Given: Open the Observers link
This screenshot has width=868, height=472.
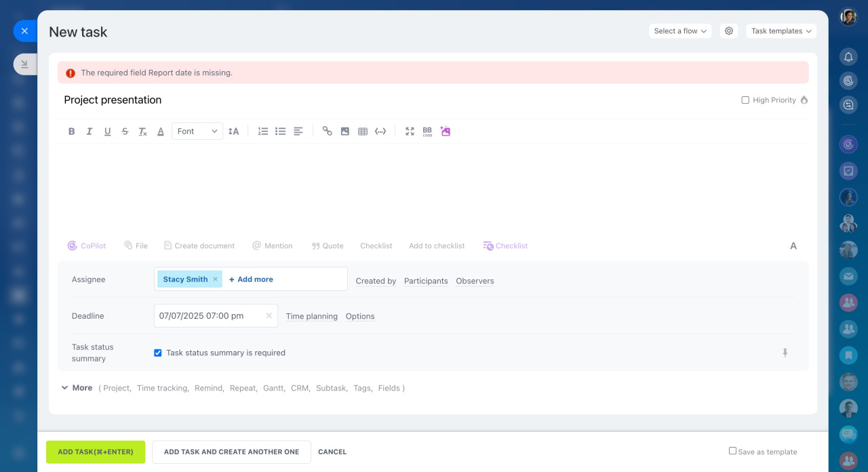Looking at the screenshot, I should click(x=475, y=281).
